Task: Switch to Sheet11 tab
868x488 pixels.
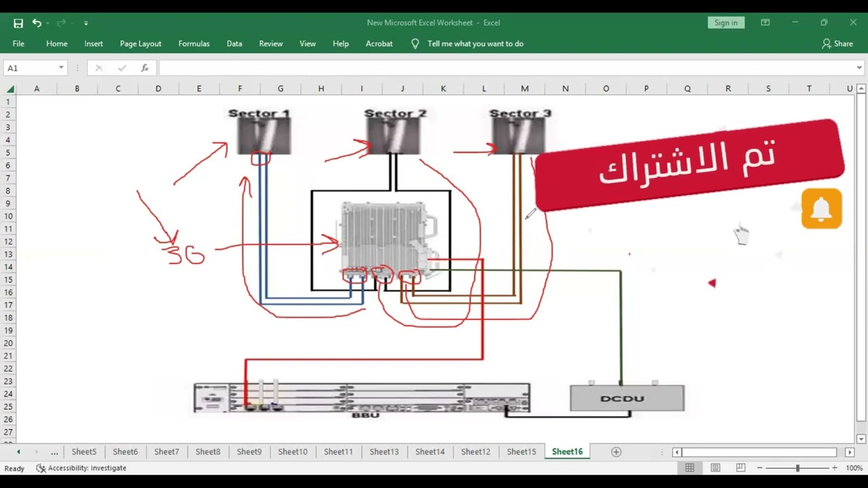Action: tap(338, 452)
